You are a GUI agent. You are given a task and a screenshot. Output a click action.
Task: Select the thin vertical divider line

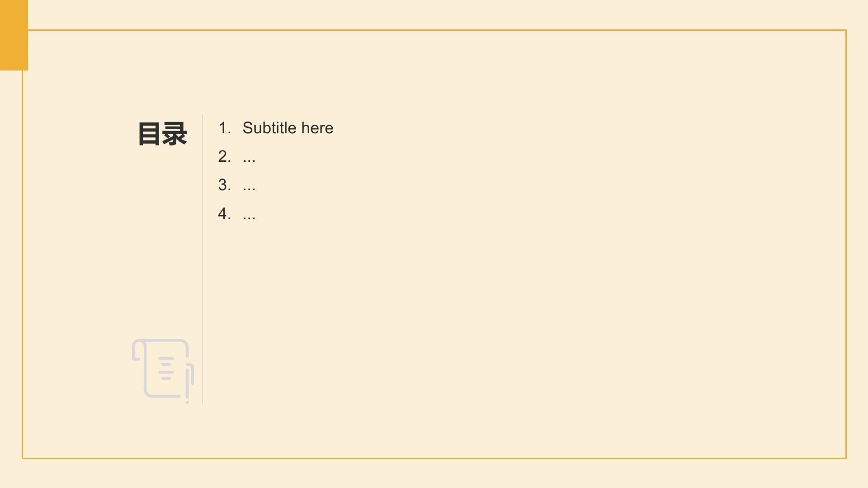203,259
